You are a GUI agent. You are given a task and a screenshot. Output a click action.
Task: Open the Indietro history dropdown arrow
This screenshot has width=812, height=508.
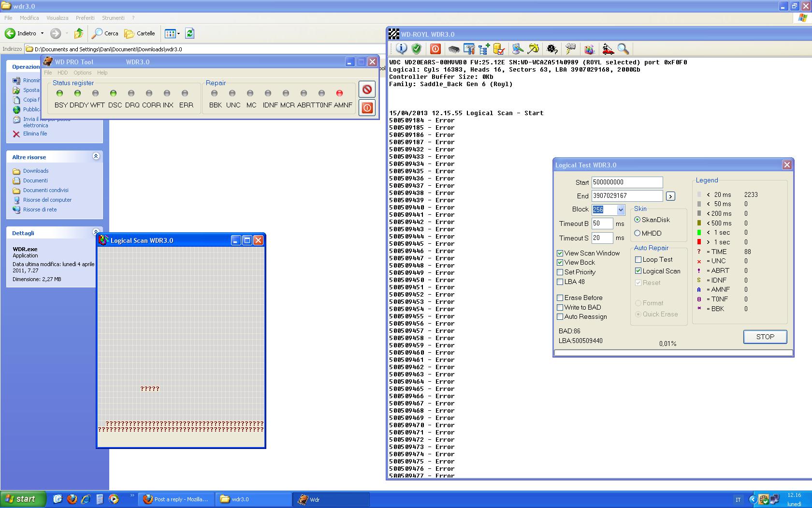42,33
